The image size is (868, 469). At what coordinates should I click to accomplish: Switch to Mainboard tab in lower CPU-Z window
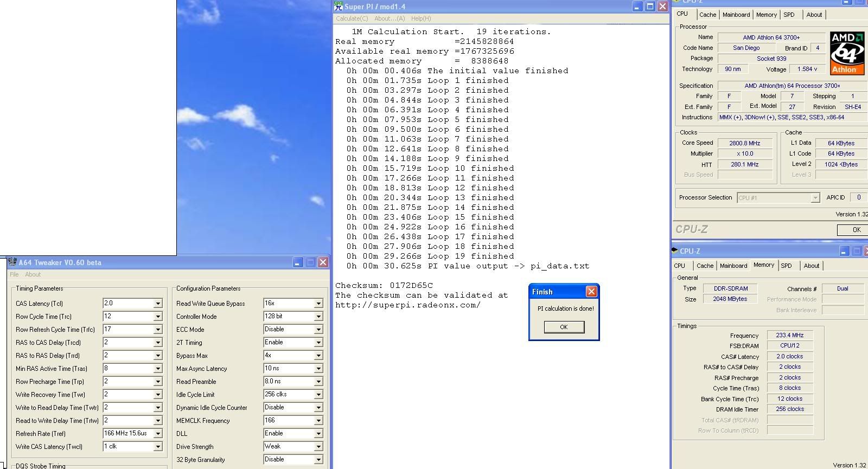(733, 266)
